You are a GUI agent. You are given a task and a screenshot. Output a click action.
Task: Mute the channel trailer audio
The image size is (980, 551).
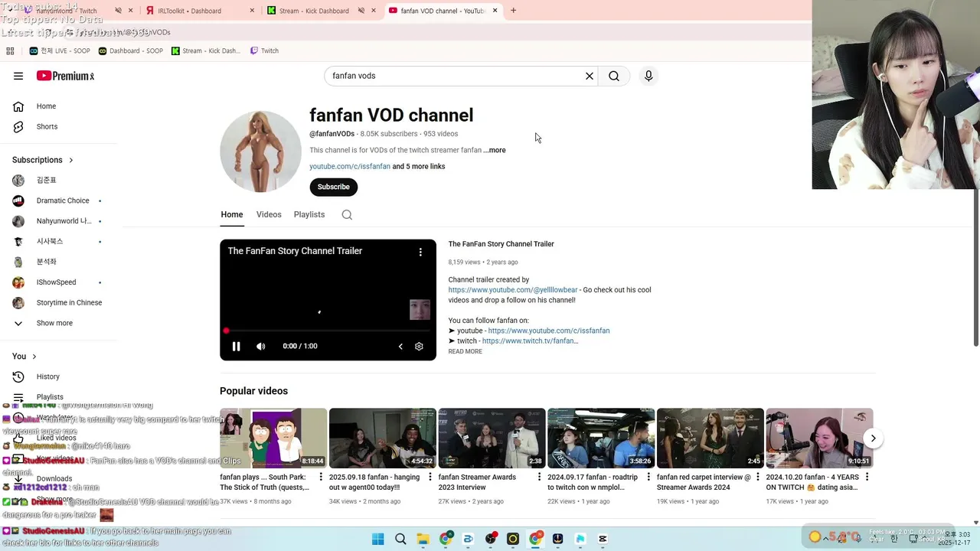[261, 346]
